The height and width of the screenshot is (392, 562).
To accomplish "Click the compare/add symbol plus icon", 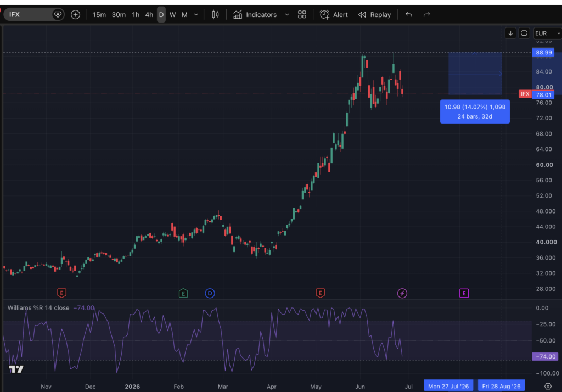I will pos(75,15).
